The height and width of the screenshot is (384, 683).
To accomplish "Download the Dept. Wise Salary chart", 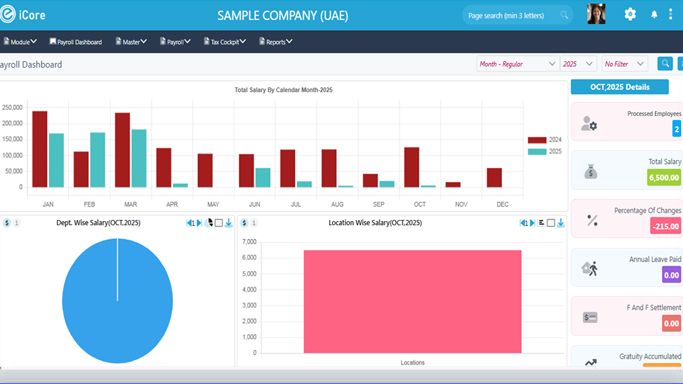I will 228,223.
